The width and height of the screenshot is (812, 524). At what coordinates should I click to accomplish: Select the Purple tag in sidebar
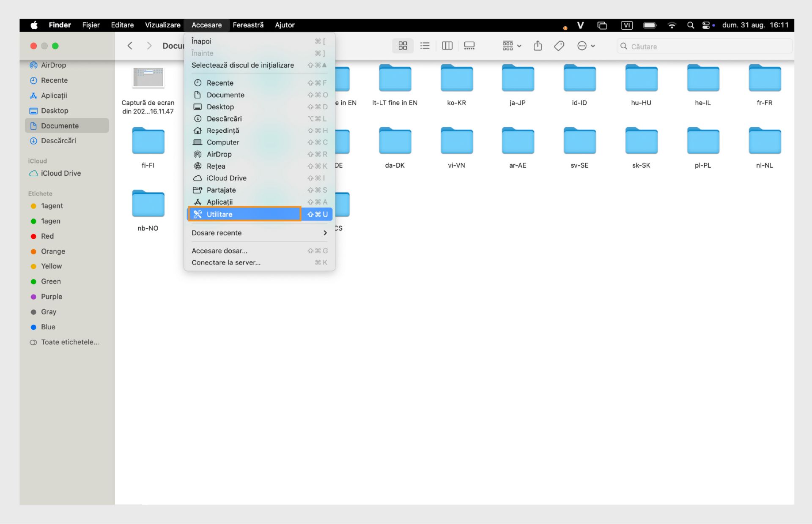pos(51,297)
